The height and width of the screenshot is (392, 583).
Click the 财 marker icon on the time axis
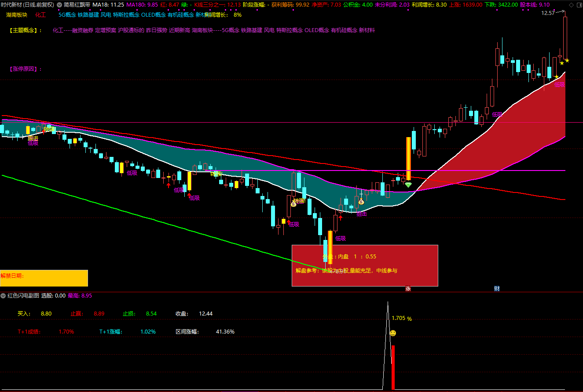[x=497, y=289]
